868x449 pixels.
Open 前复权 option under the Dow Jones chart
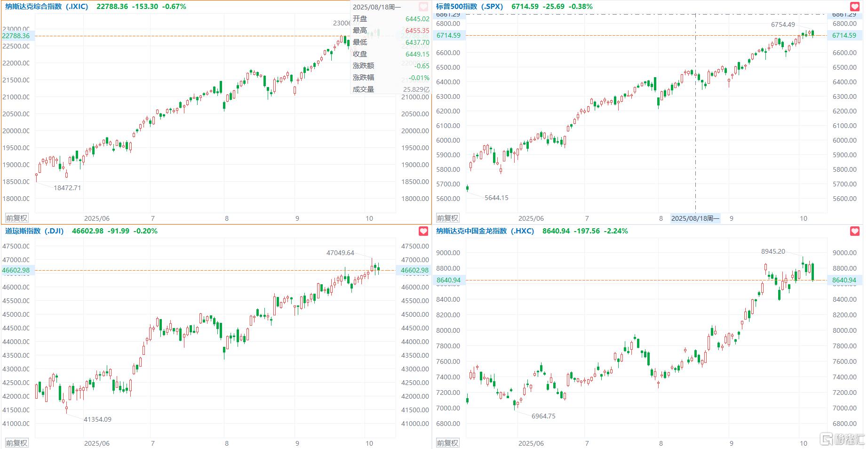coord(16,443)
